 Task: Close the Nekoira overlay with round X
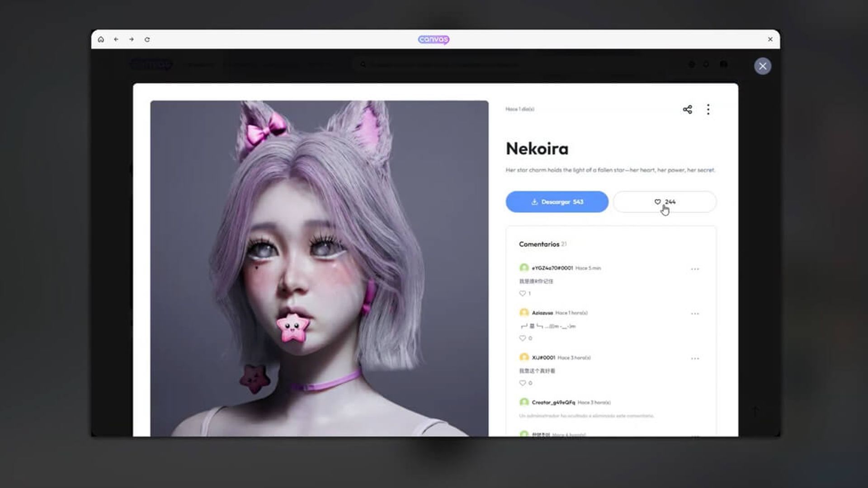click(x=762, y=66)
